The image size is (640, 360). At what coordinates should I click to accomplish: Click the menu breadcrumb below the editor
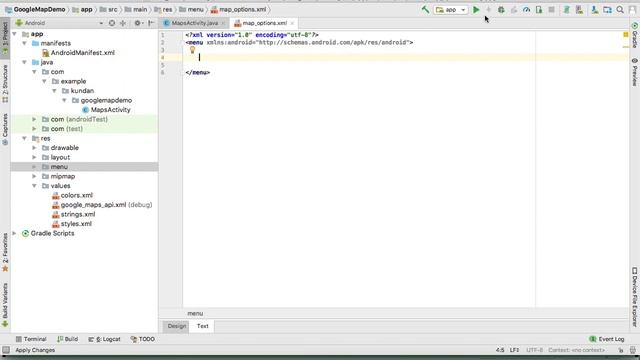(195, 313)
